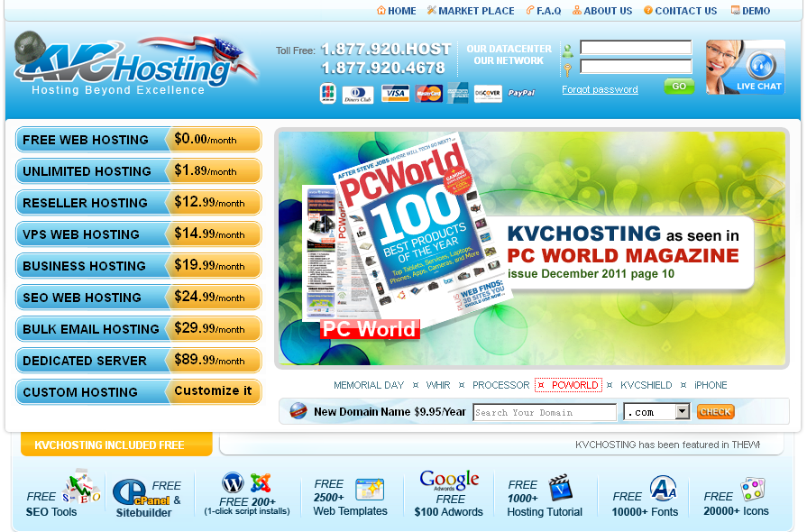The width and height of the screenshot is (807, 532).
Task: Click the free SEO Tools icon
Action: (81, 486)
